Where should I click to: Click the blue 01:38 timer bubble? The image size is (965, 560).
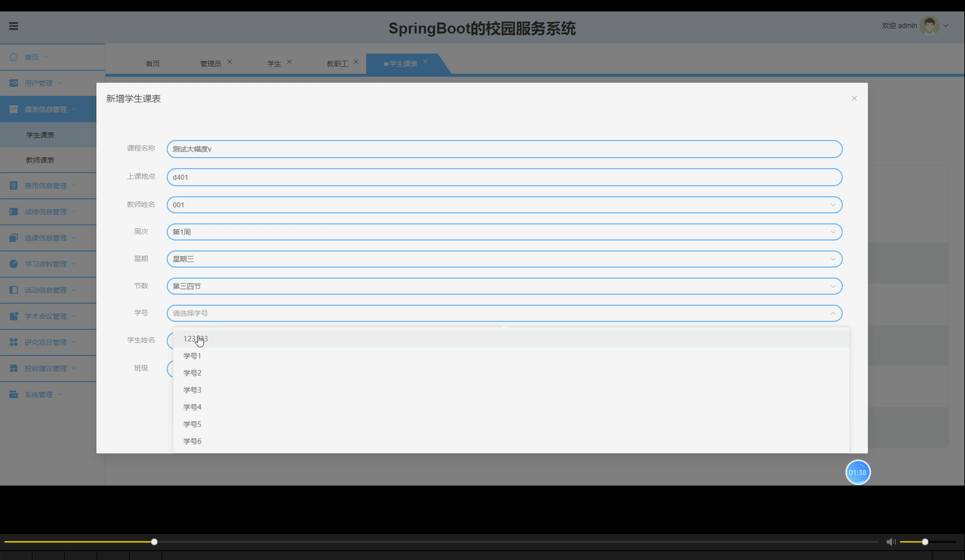tap(857, 472)
